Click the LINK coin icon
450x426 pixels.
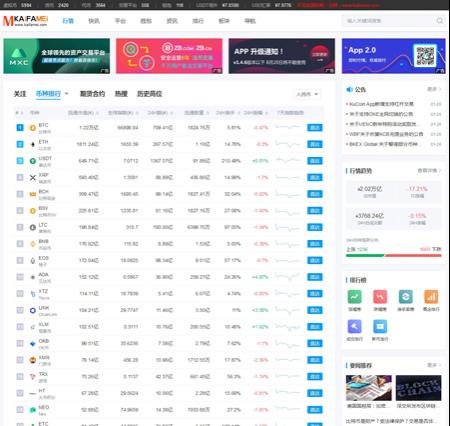(33, 310)
